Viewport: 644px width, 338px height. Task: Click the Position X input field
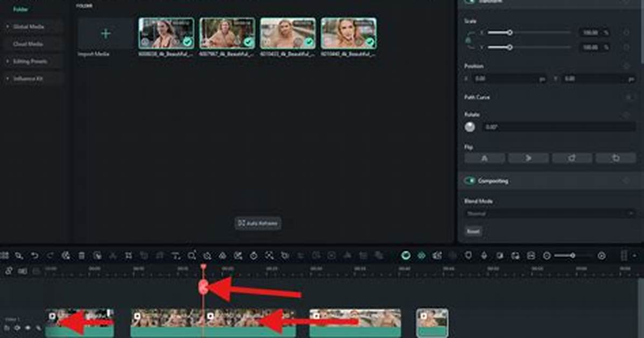click(510, 79)
